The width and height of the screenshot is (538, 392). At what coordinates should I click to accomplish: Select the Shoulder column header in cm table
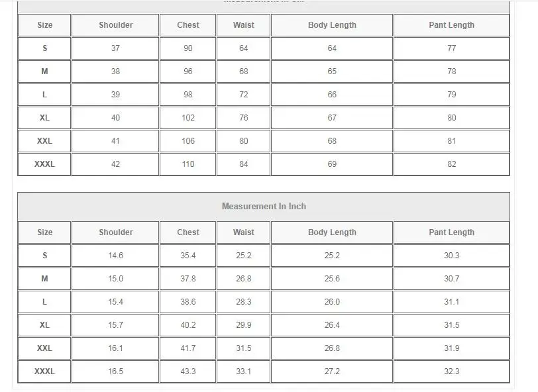point(115,25)
